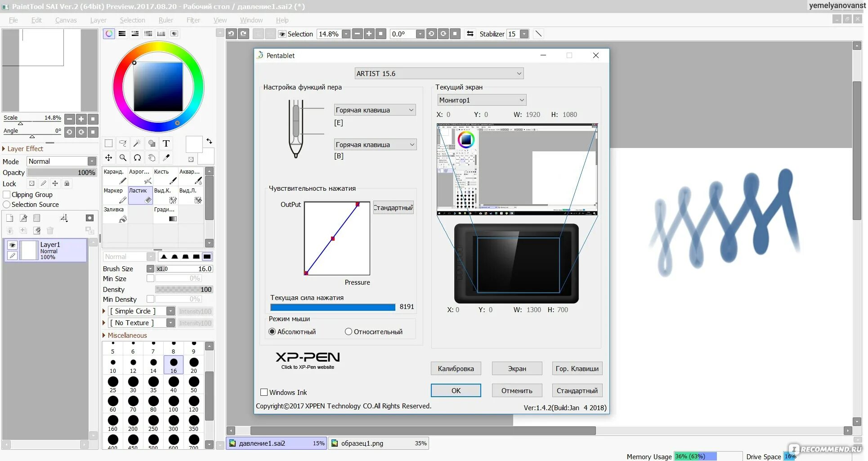Click the Отменить cancel button
Screen dimensions: 868x461
517,390
